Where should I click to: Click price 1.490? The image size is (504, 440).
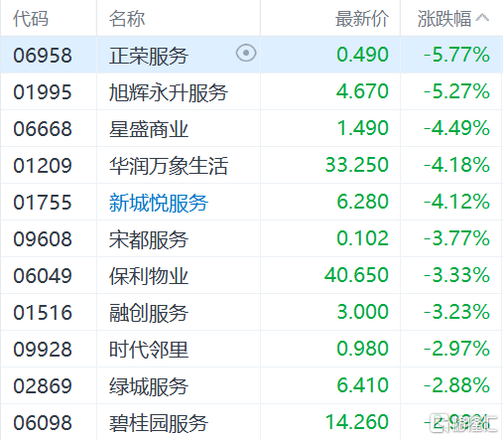tap(363, 128)
